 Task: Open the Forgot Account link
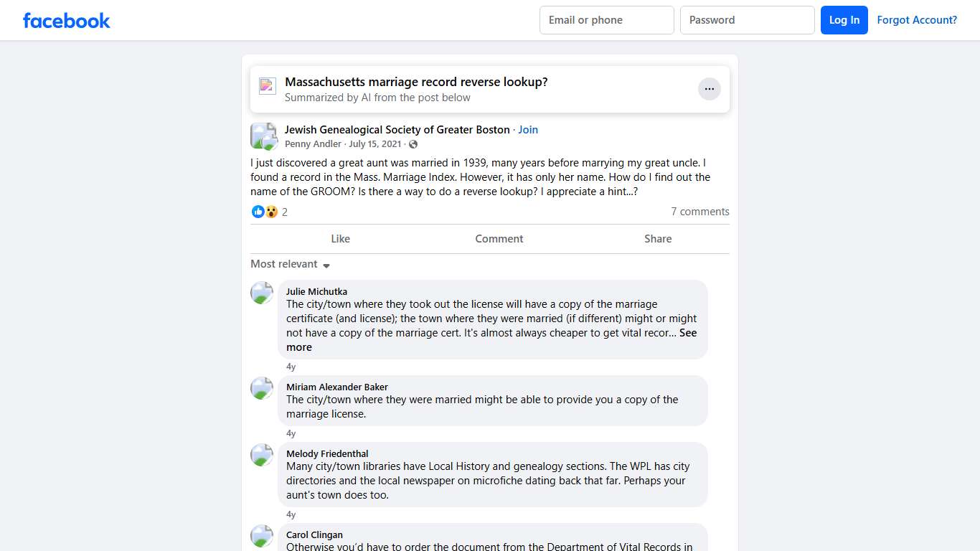click(917, 20)
